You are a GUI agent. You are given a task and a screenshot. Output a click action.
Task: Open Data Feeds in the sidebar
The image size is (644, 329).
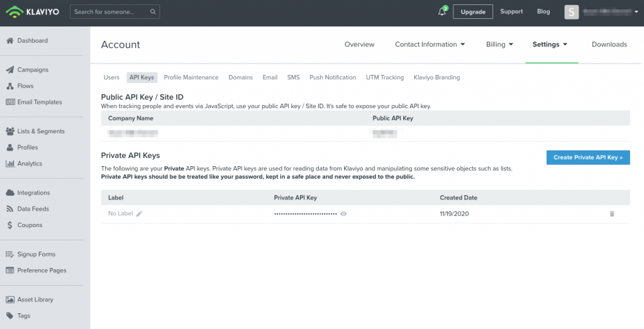[33, 209]
